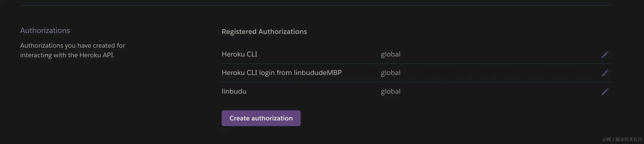Click 'global' scope in Heroku CLI row
The image size is (644, 144).
pos(391,54)
